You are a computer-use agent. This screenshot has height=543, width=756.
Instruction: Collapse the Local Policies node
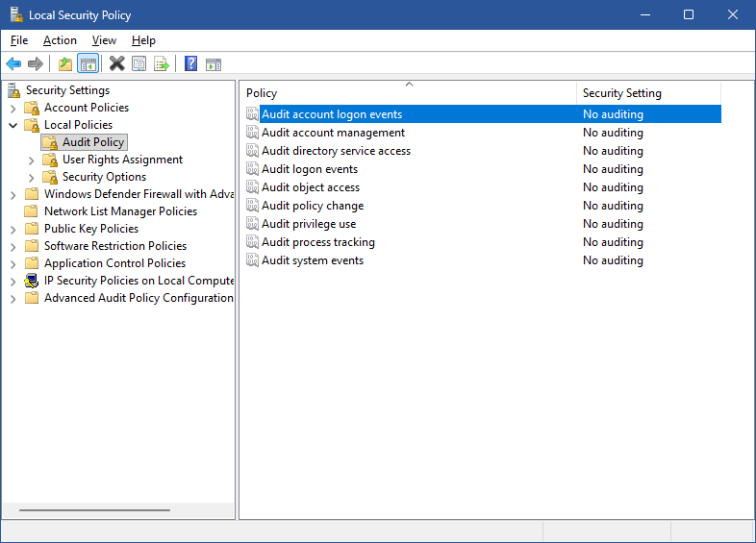pyautogui.click(x=13, y=125)
